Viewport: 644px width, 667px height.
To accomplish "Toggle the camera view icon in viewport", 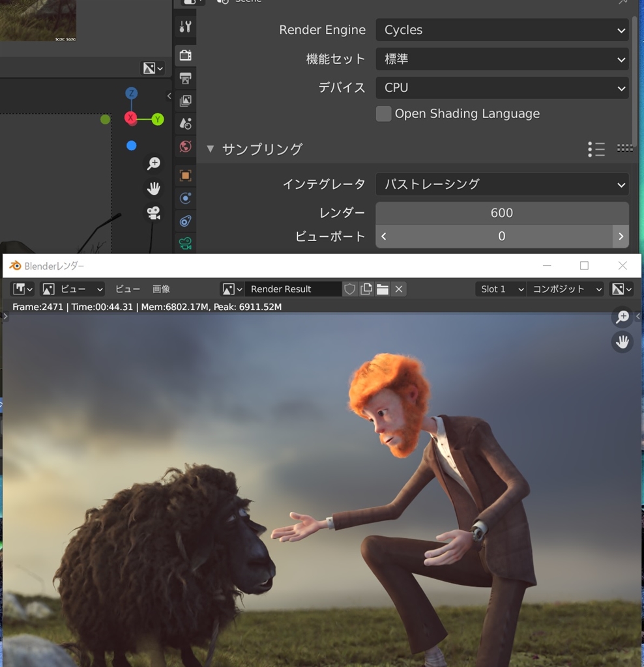I will coord(153,213).
